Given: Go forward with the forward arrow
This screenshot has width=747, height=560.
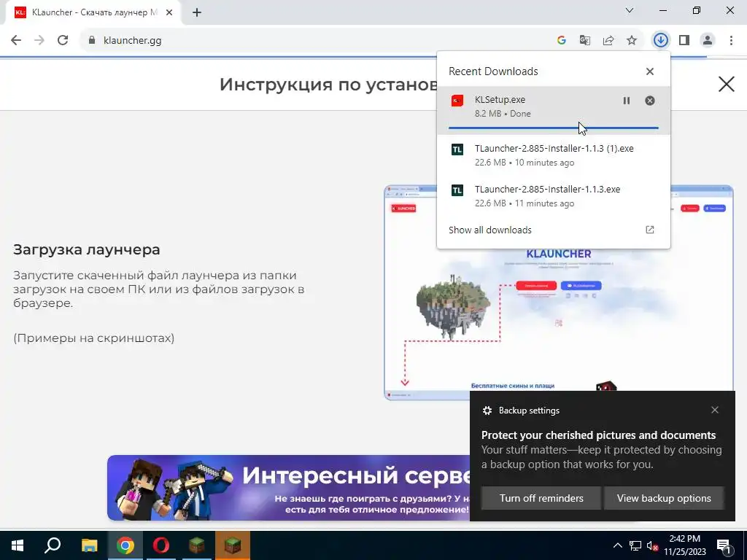Looking at the screenshot, I should point(39,41).
